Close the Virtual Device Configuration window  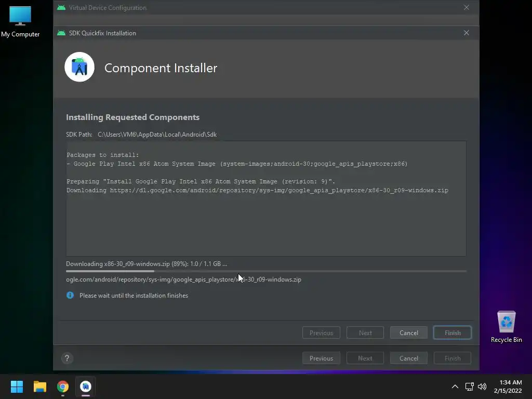click(467, 7)
